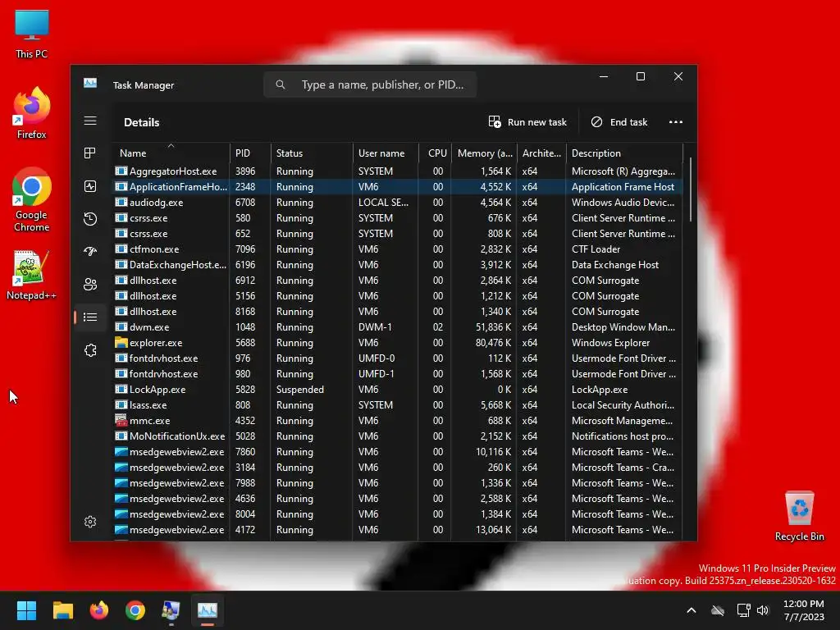Launch Firefox from the taskbar
Screen dimensions: 840x630
coord(98,610)
